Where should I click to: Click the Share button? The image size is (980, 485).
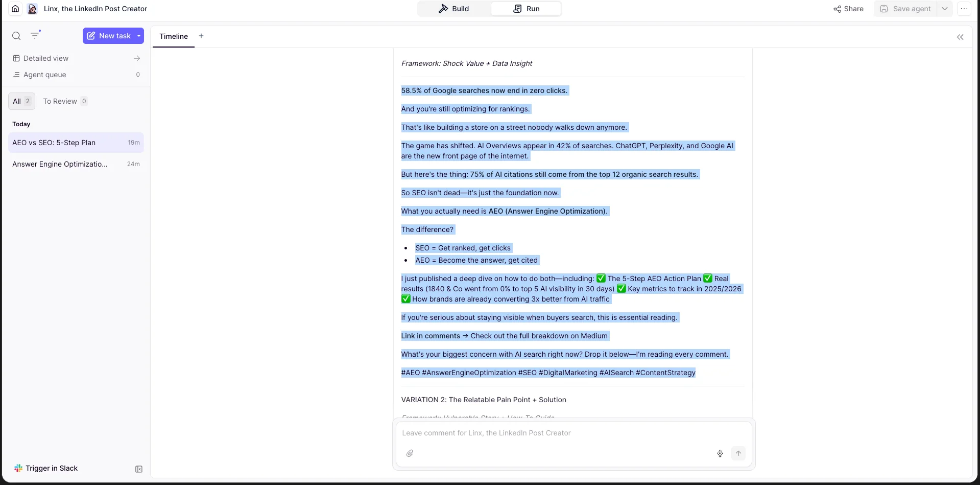coord(848,9)
